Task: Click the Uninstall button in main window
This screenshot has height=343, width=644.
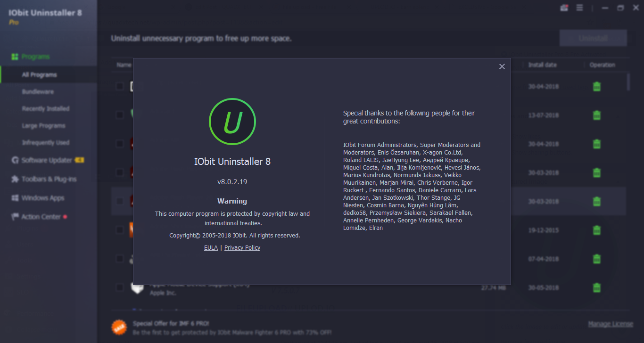Action: point(593,38)
